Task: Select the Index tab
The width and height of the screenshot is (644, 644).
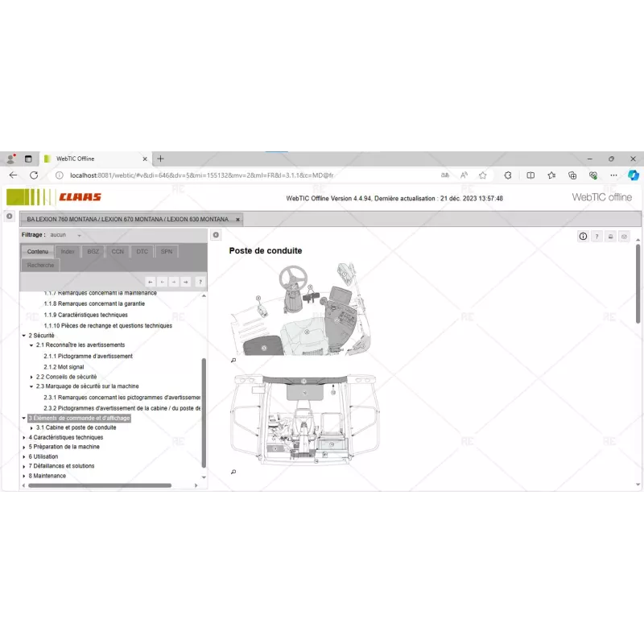Action: point(68,251)
